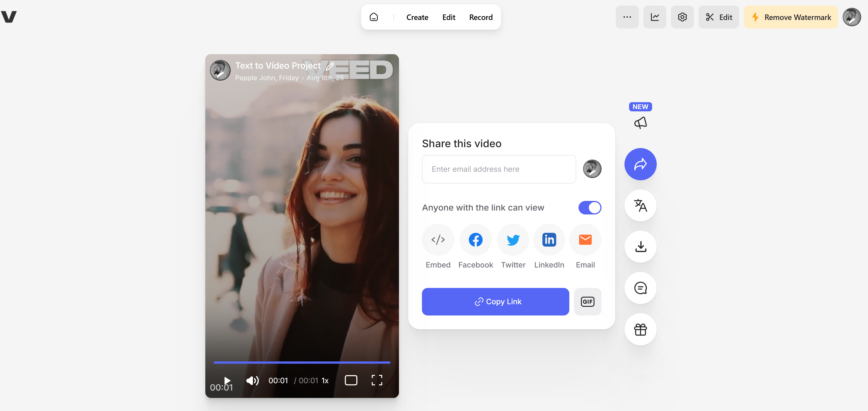Open the Create menu item
868x411 pixels.
point(417,17)
